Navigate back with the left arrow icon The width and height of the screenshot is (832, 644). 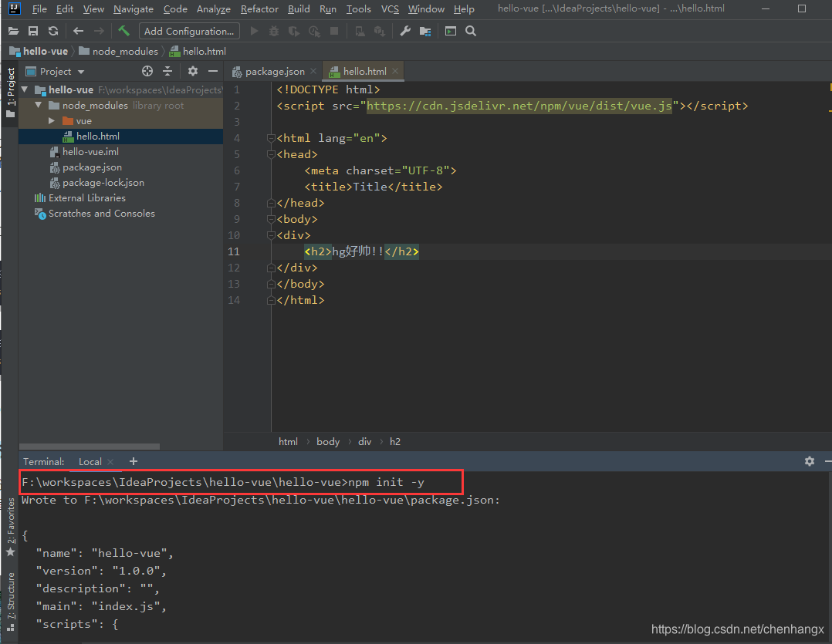click(x=79, y=32)
